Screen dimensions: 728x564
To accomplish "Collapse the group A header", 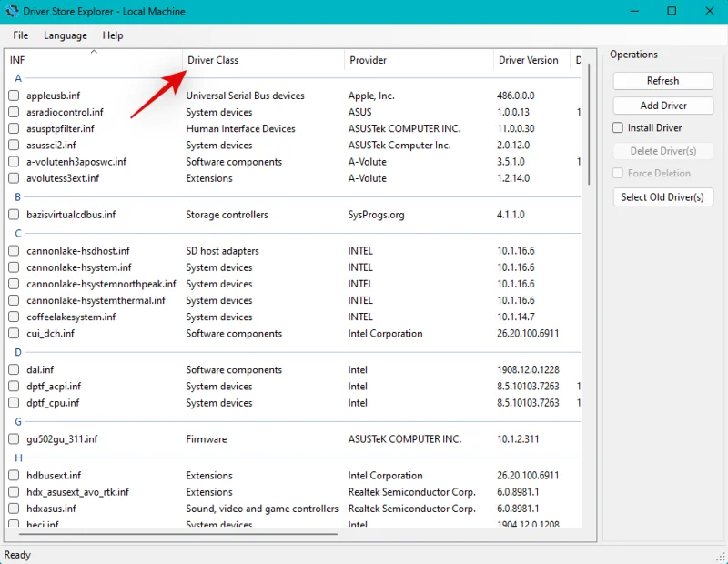I will pos(18,78).
